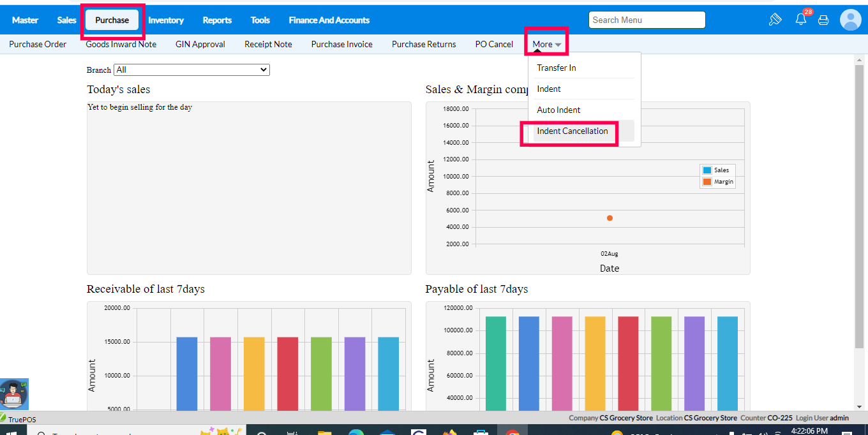This screenshot has height=435, width=868.
Task: Open the Finance And Accounts menu
Action: pyautogui.click(x=329, y=20)
